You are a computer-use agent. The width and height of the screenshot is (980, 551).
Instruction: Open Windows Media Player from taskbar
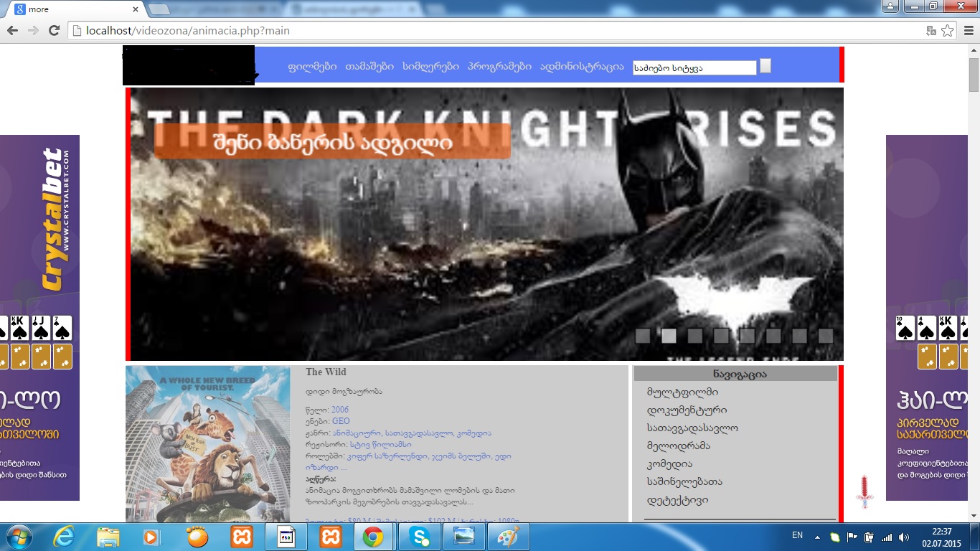click(151, 537)
